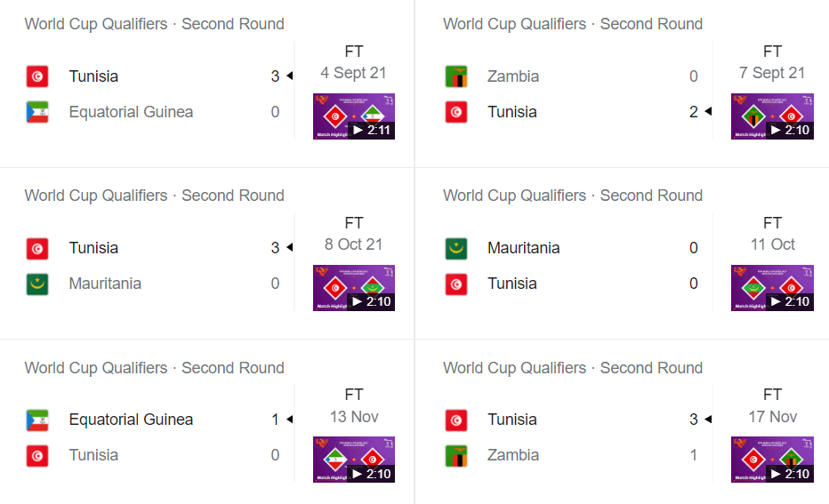829x504 pixels.
Task: Play the 11 Oct match highlights thumbnail
Action: click(772, 288)
